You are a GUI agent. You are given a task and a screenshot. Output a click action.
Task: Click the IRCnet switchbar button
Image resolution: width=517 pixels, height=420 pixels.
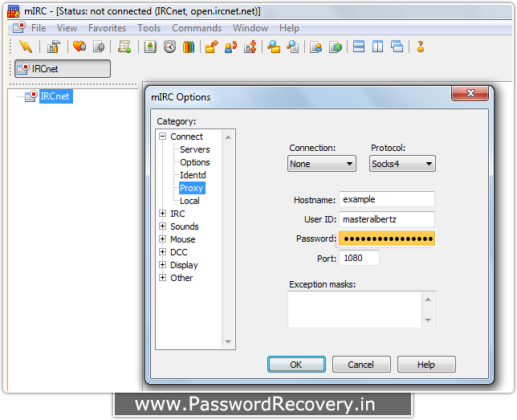[x=63, y=68]
